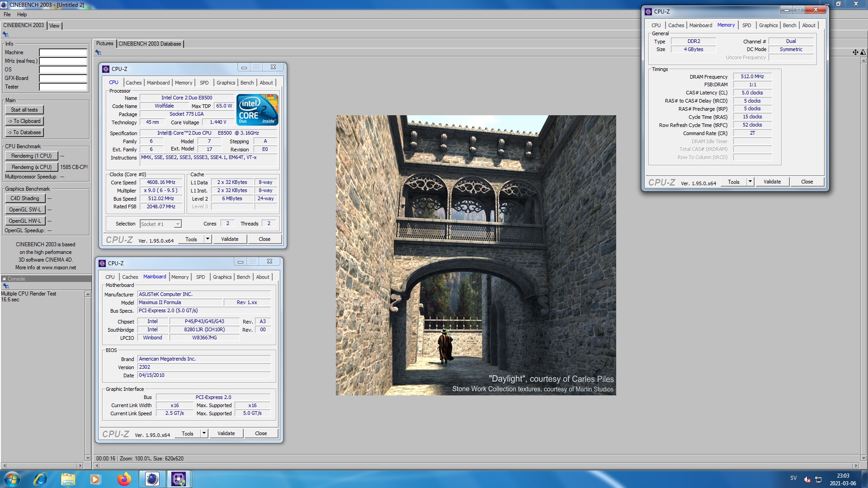
Task: Run the Rendering (1 CPU) benchmark
Action: 32,156
